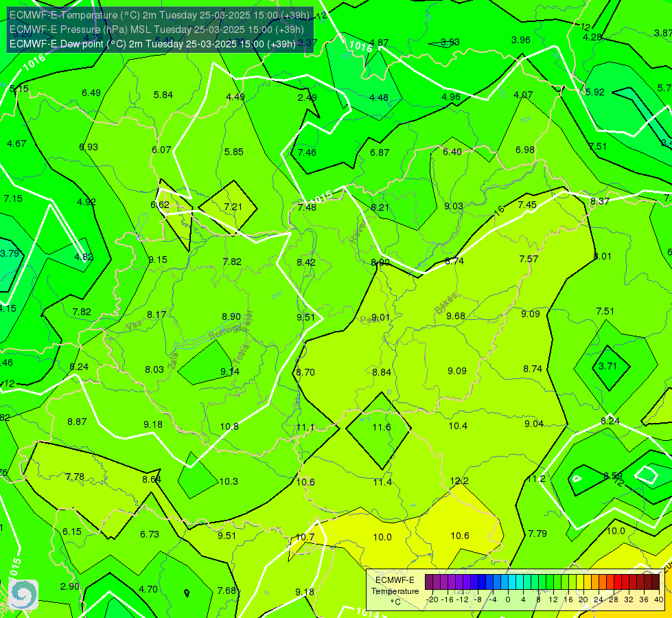The height and width of the screenshot is (618, 672).
Task: Click the dew point value 5.92
Action: (x=595, y=92)
